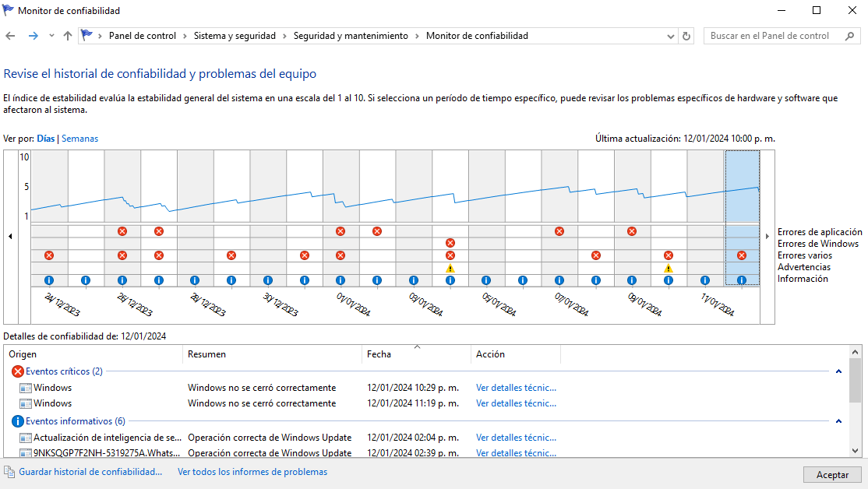Go back using the Back arrow
868x489 pixels.
point(10,36)
